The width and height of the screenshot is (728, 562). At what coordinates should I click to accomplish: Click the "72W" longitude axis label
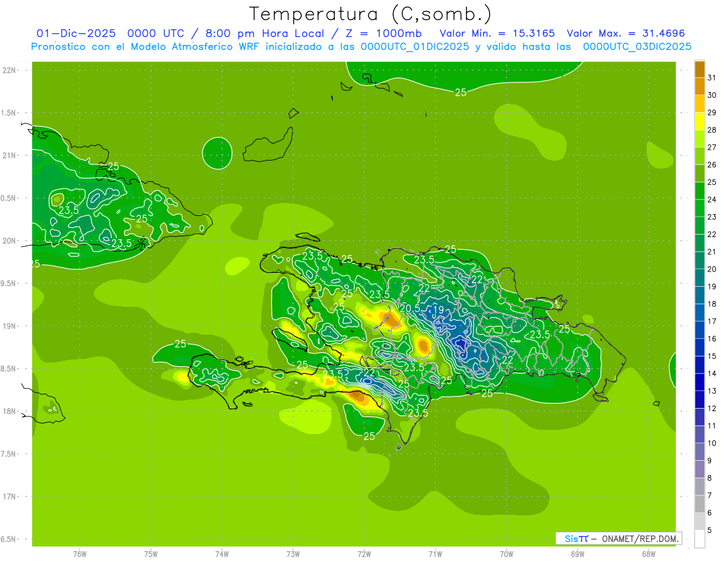(x=365, y=554)
